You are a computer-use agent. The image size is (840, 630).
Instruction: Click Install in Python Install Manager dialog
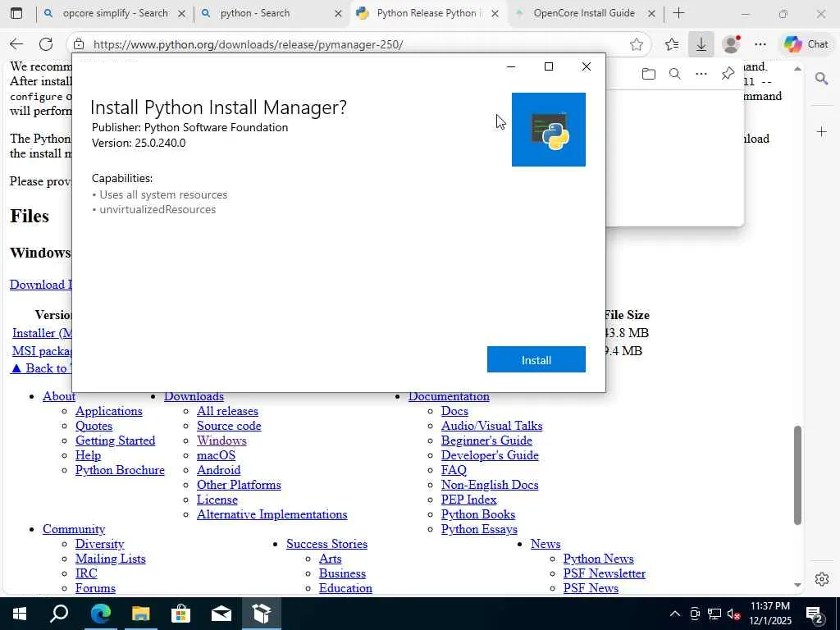(536, 359)
